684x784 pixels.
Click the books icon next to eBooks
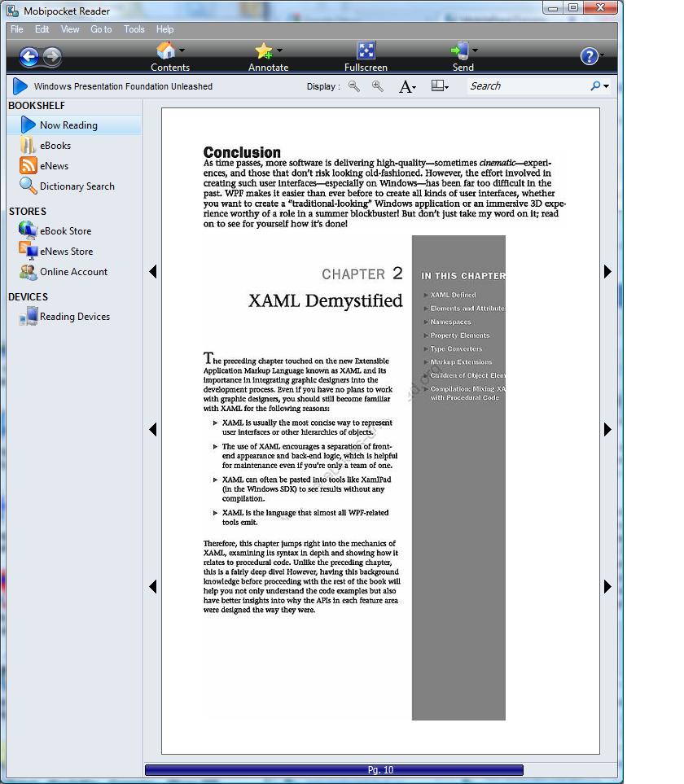point(28,145)
